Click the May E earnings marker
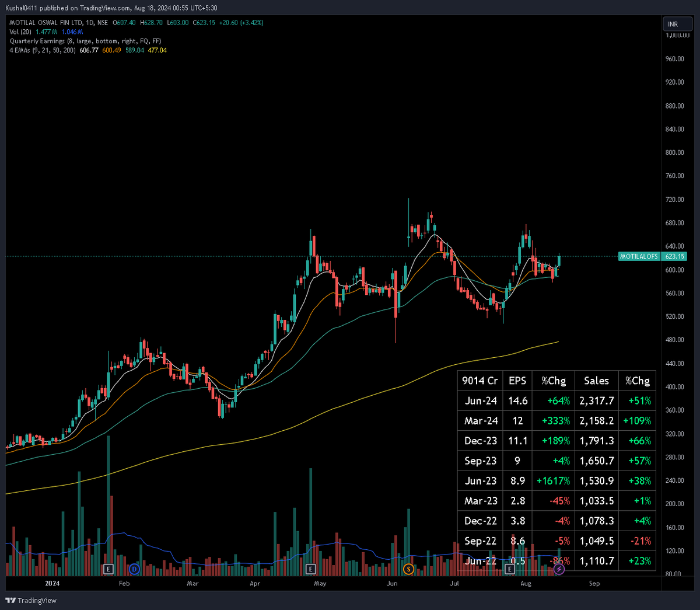Viewport: 700px width, 610px height. pyautogui.click(x=310, y=567)
